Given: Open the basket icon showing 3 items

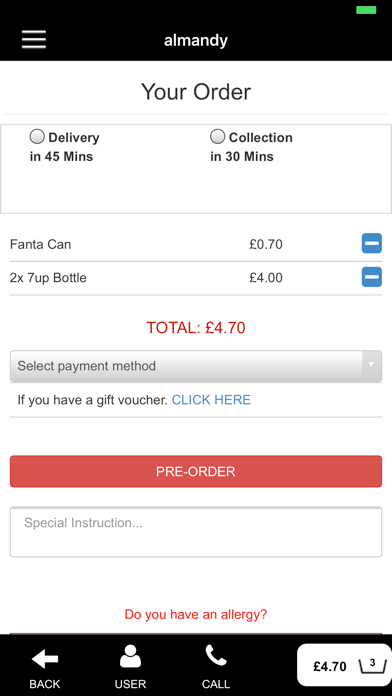Looking at the screenshot, I should pyautogui.click(x=372, y=665).
